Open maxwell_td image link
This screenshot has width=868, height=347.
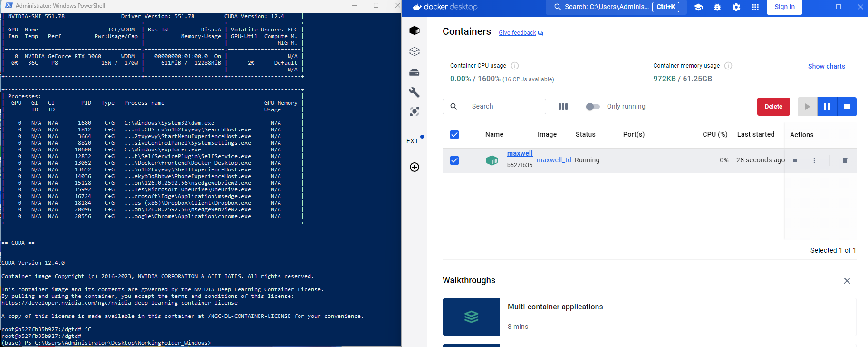coord(554,160)
